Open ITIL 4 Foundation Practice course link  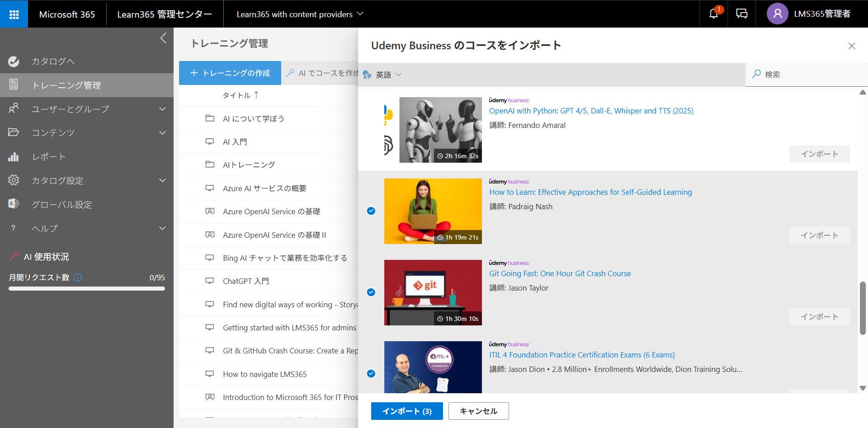pyautogui.click(x=582, y=355)
